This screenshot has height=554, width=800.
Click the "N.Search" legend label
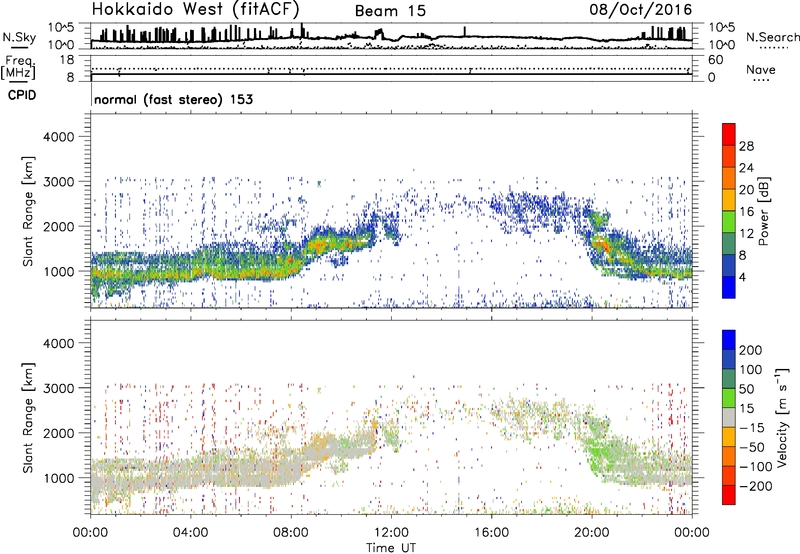[772, 37]
